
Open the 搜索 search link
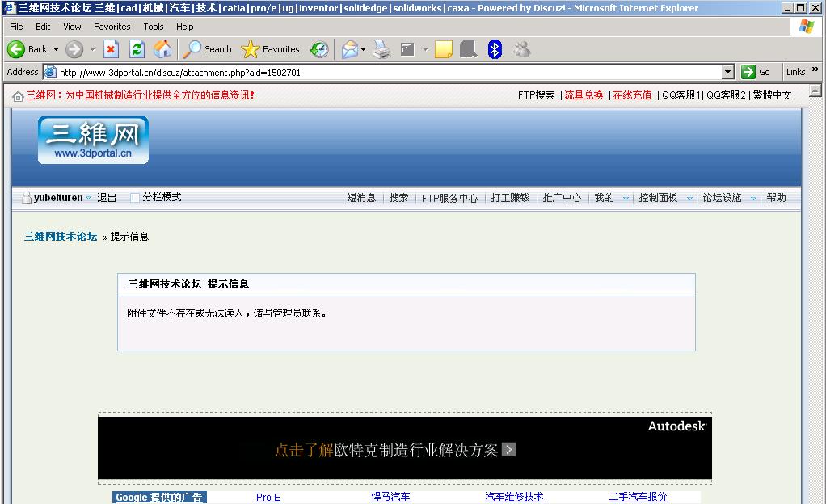coord(398,198)
